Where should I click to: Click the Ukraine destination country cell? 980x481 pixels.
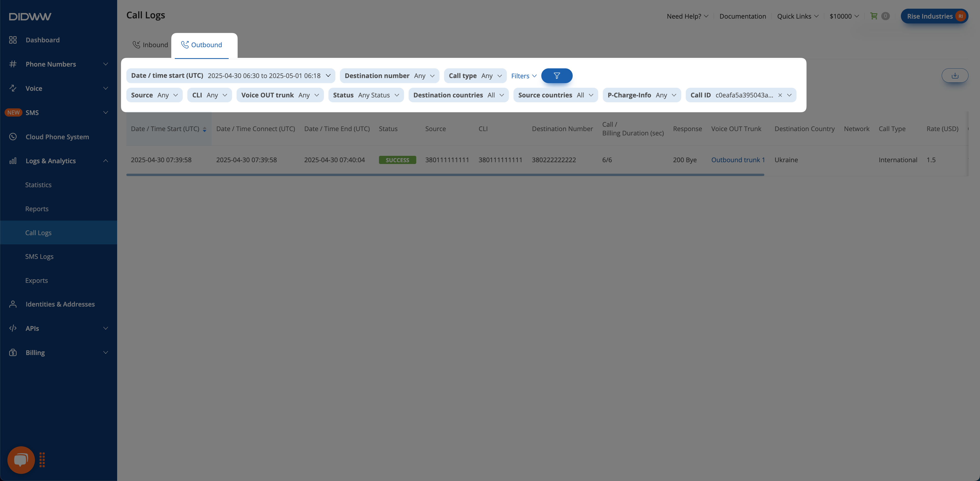click(786, 160)
